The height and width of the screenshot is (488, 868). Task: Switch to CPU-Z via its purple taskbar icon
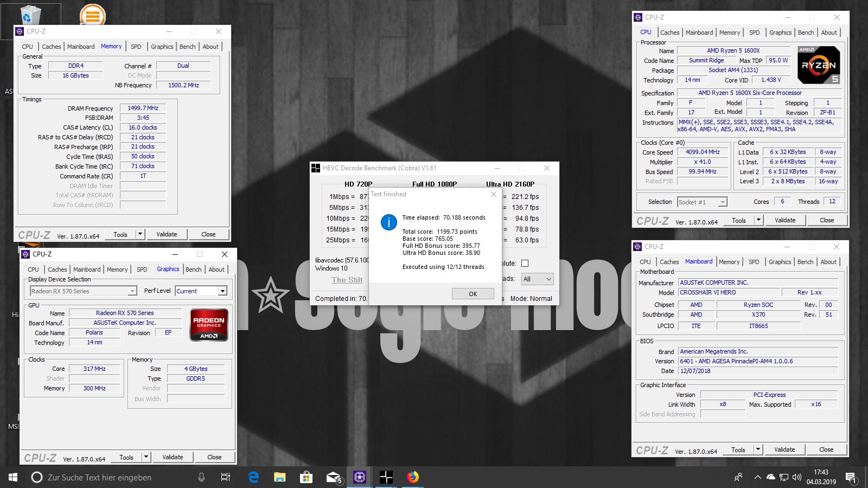[359, 477]
